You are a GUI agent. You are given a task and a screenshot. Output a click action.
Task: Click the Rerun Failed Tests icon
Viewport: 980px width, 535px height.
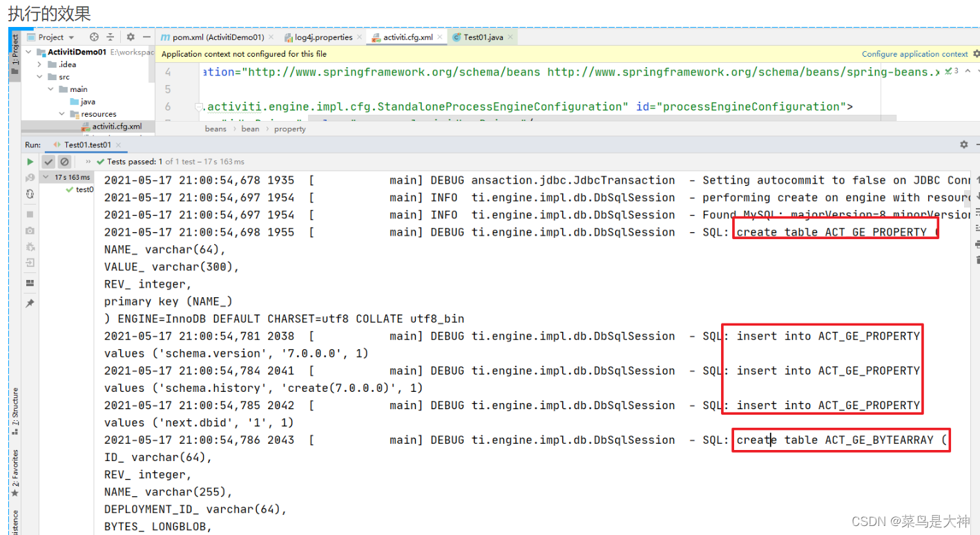coord(29,177)
